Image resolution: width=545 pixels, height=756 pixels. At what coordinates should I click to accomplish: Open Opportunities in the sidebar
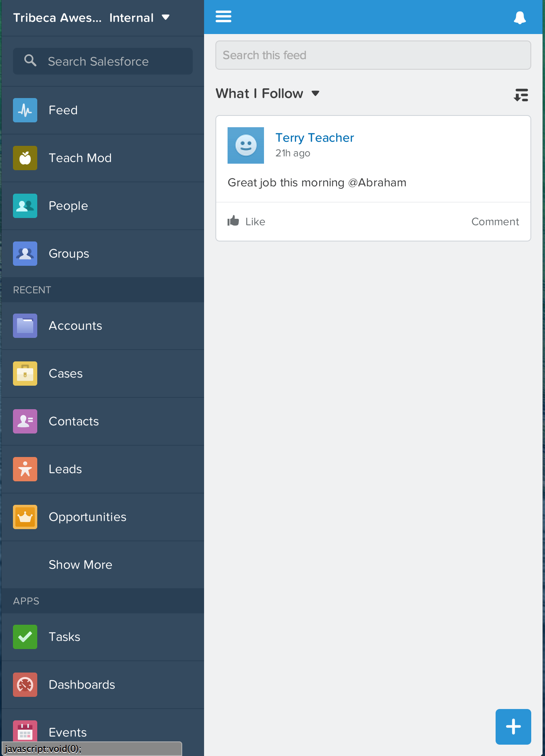pyautogui.click(x=103, y=517)
